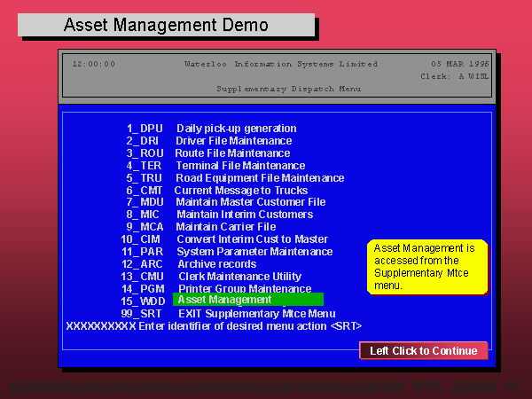Select Current Message to Trucks
The width and height of the screenshot is (532, 399).
click(x=240, y=191)
